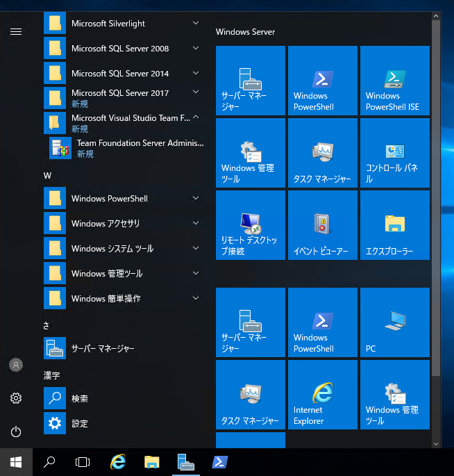The width and height of the screenshot is (454, 476).
Task: Open the hamburger menu in Start
Action: (16, 31)
